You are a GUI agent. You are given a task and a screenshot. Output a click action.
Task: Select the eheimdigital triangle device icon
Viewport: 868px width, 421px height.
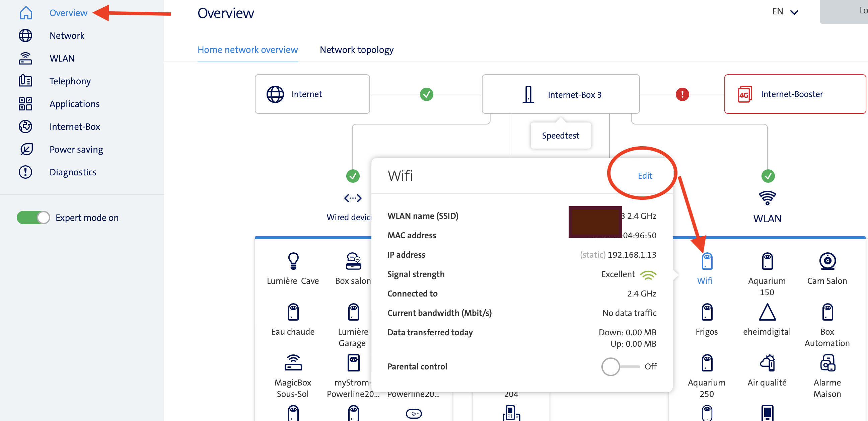click(767, 313)
